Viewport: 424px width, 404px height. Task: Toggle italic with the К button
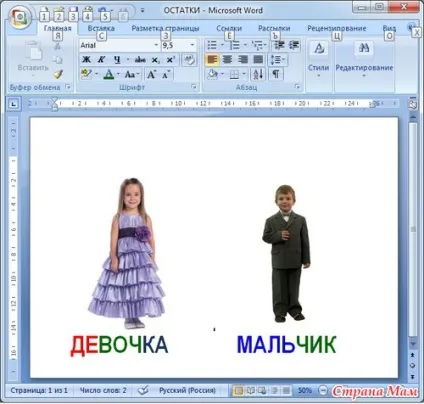[101, 60]
